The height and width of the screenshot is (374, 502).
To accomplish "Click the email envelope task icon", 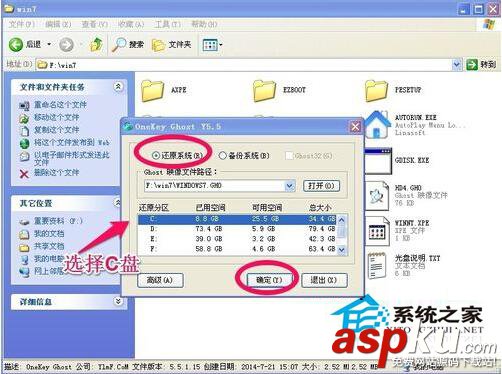I will pos(24,156).
